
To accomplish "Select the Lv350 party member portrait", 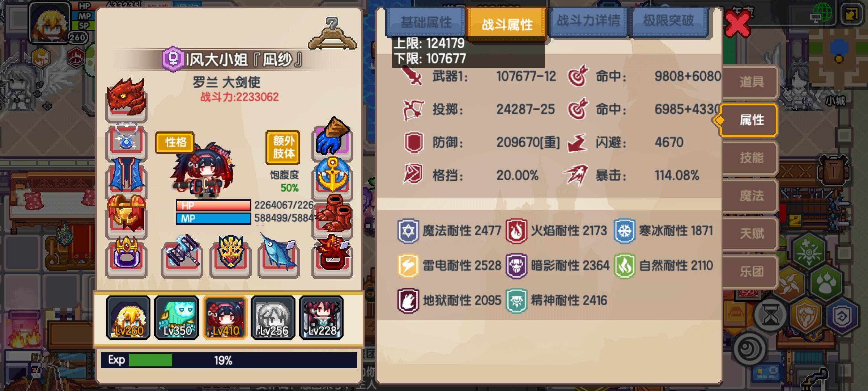I will tap(176, 318).
